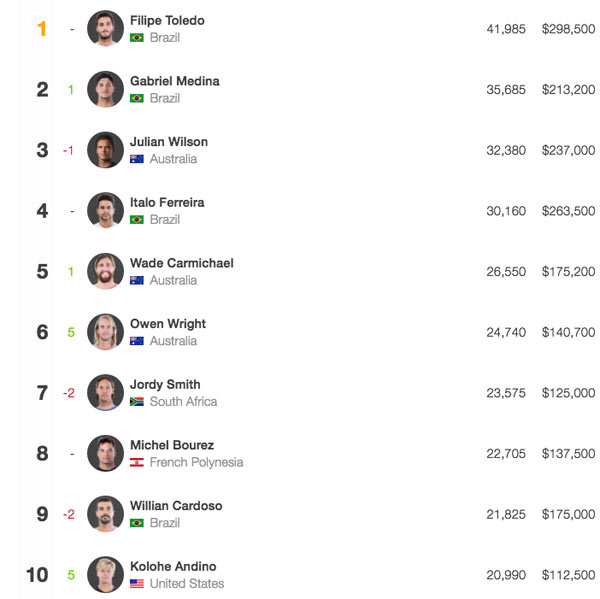Open the Michel Bourez name link

172,445
